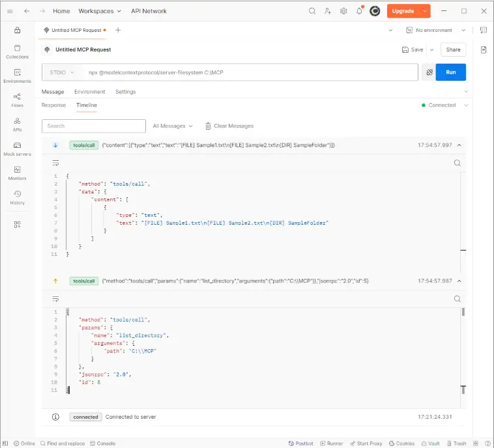Open Console in the status bar
494x448 pixels.
(102, 443)
